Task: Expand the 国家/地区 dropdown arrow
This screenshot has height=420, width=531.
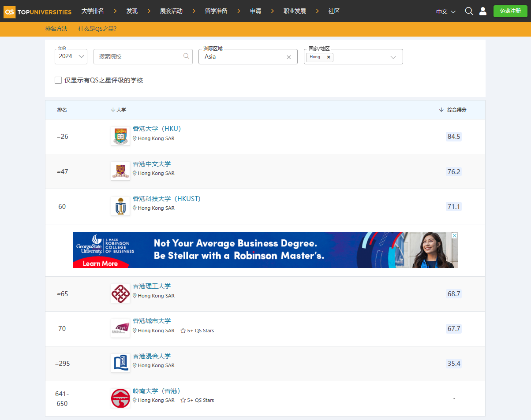Action: pyautogui.click(x=393, y=57)
